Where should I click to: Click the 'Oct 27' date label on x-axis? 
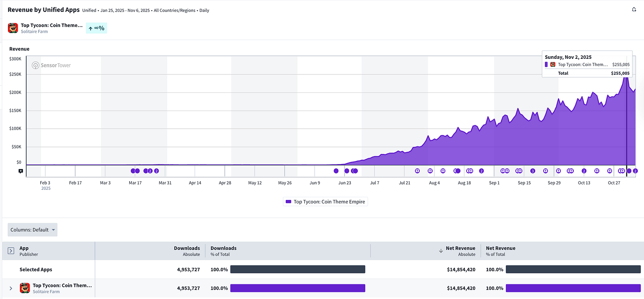click(614, 183)
